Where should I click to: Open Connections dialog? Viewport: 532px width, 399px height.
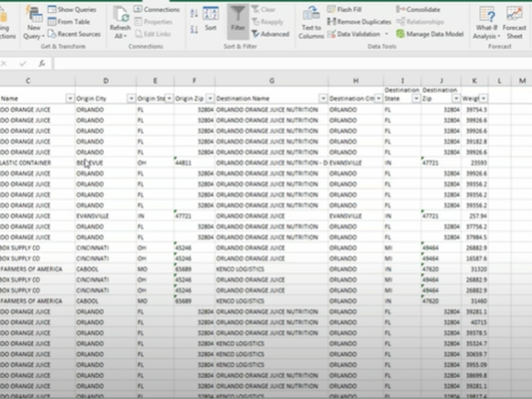coord(157,10)
